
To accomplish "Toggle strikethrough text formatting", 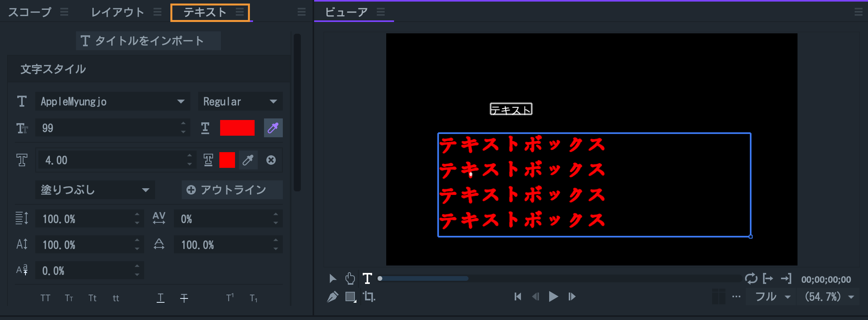I will pos(184,298).
